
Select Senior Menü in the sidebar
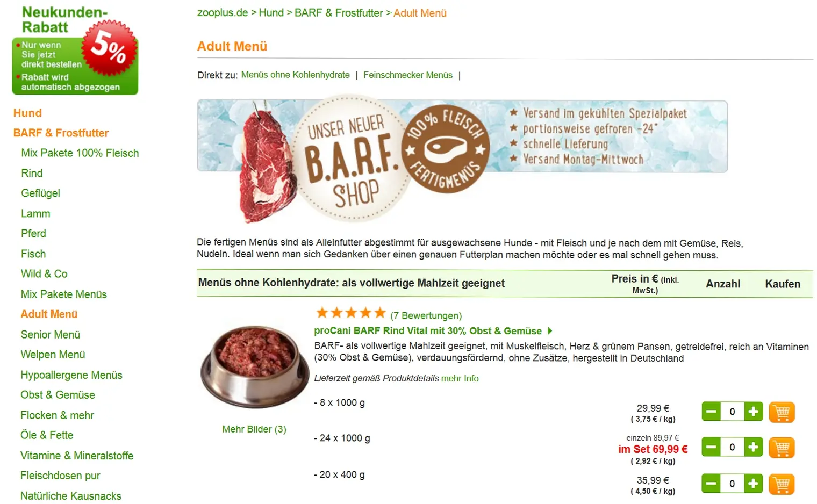click(51, 335)
